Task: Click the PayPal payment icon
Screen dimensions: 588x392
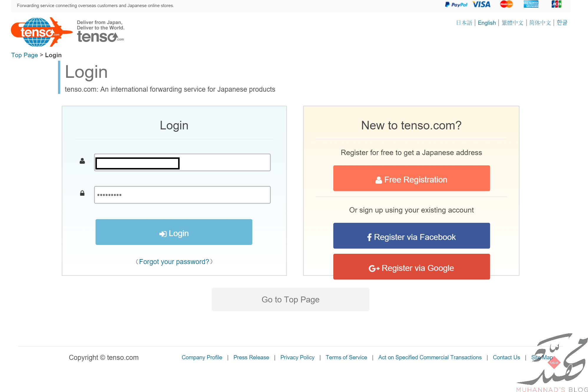Action: click(456, 4)
